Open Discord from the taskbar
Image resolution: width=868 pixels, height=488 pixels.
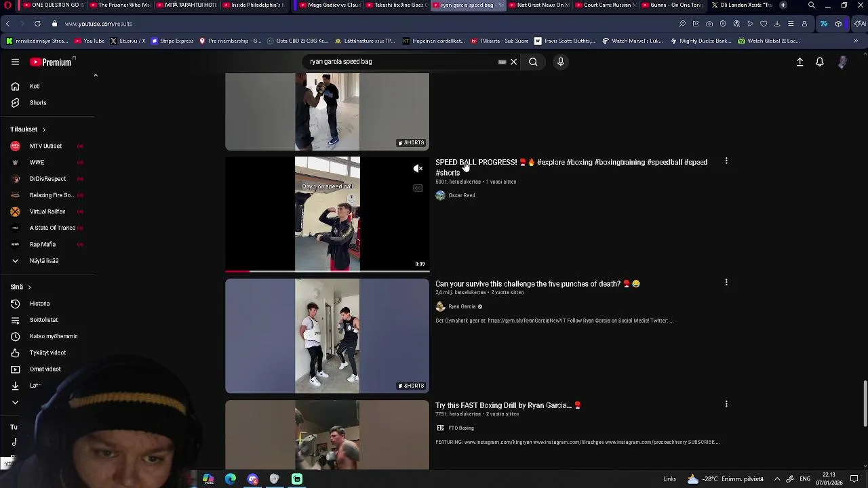click(253, 479)
